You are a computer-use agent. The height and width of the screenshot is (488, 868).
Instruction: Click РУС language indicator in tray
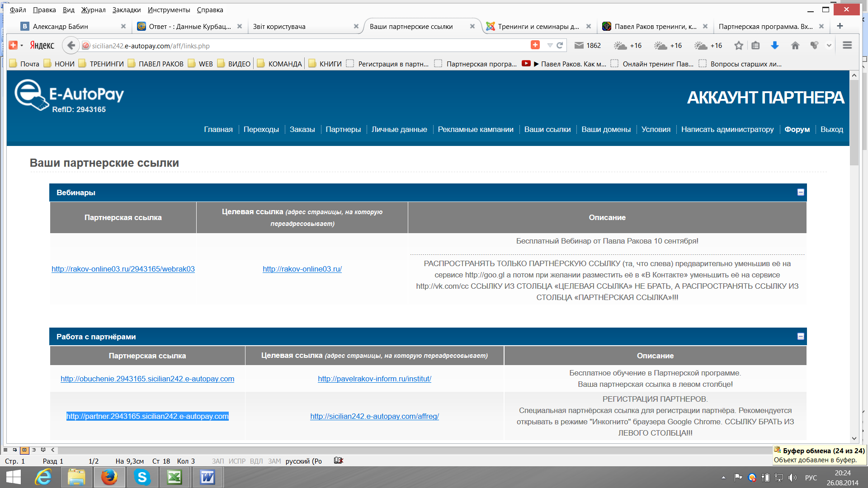tap(811, 478)
